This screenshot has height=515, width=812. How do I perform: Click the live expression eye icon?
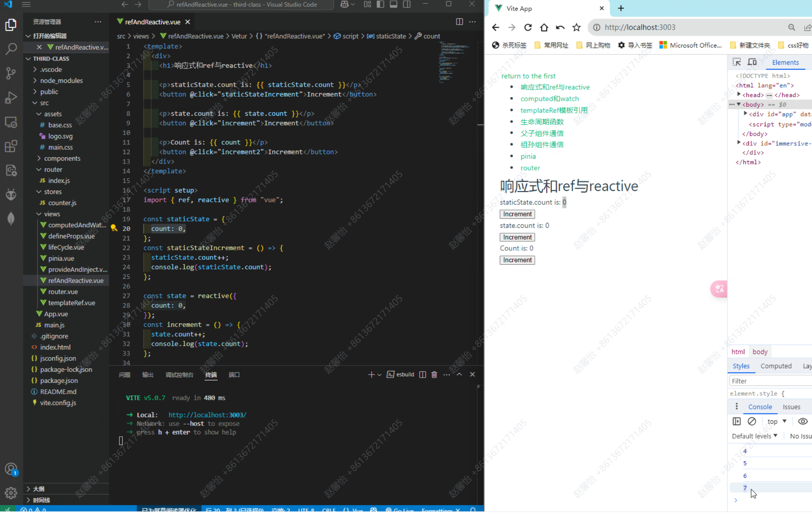(802, 421)
